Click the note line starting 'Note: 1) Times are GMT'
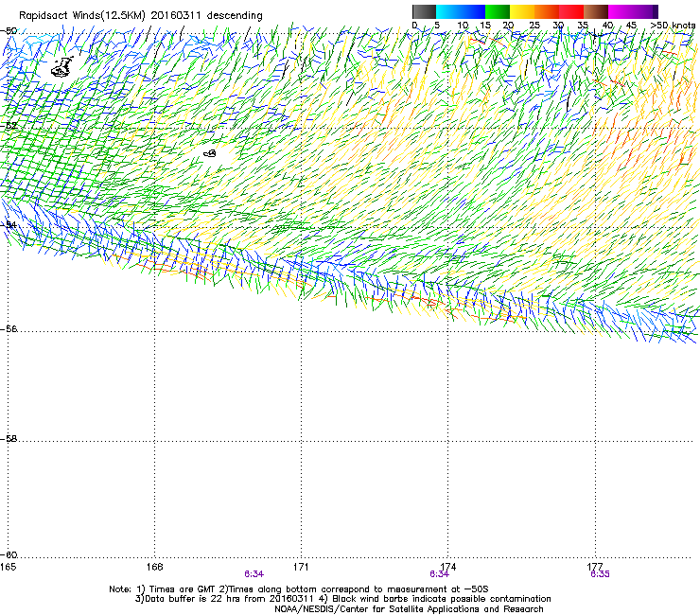The height and width of the screenshot is (615, 700). click(x=299, y=589)
